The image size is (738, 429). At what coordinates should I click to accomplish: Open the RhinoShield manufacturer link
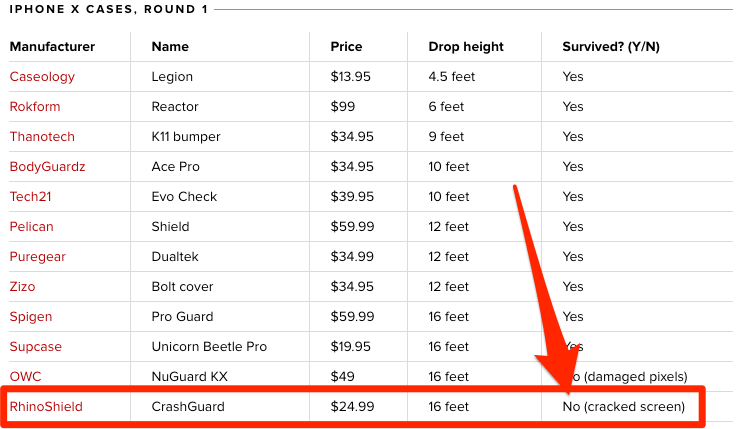pos(46,407)
